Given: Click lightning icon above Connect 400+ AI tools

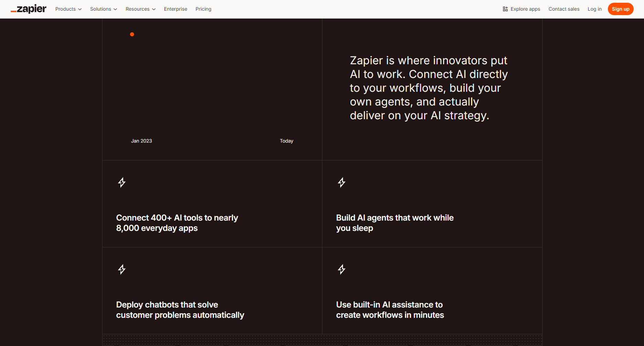Looking at the screenshot, I should click(122, 182).
